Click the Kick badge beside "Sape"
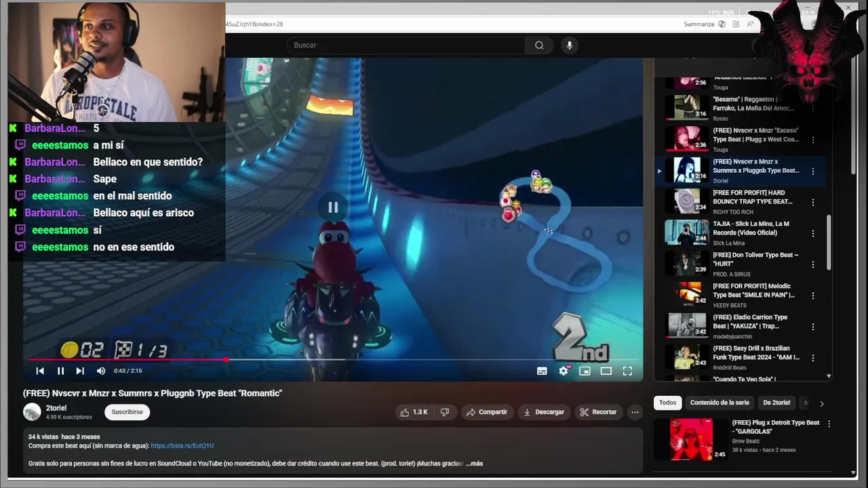Image resolution: width=868 pixels, height=488 pixels. (x=13, y=179)
